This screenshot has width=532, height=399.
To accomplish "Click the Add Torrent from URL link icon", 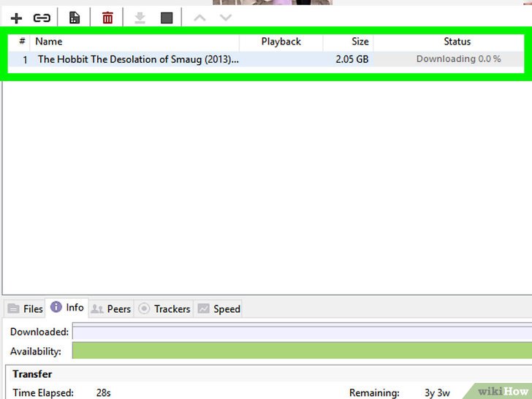I will click(x=42, y=18).
